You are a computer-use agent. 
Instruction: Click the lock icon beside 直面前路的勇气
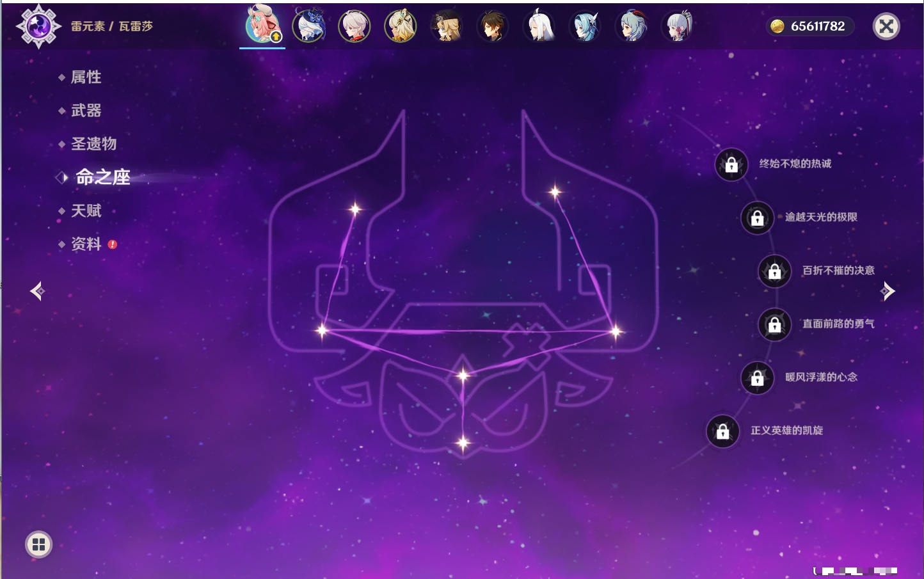(x=774, y=324)
